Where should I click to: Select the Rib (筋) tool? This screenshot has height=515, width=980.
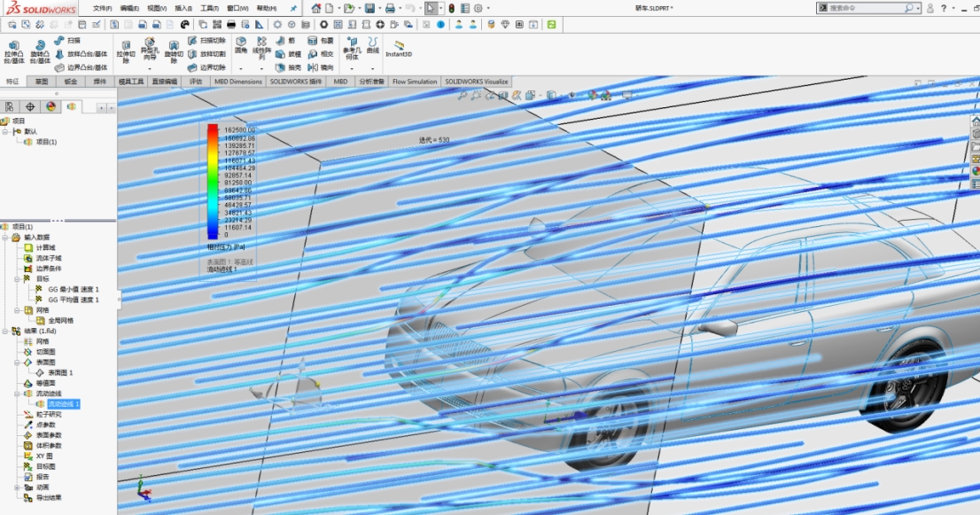[285, 41]
